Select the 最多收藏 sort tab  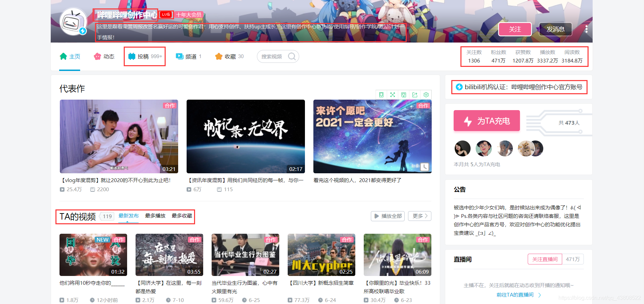tap(182, 216)
